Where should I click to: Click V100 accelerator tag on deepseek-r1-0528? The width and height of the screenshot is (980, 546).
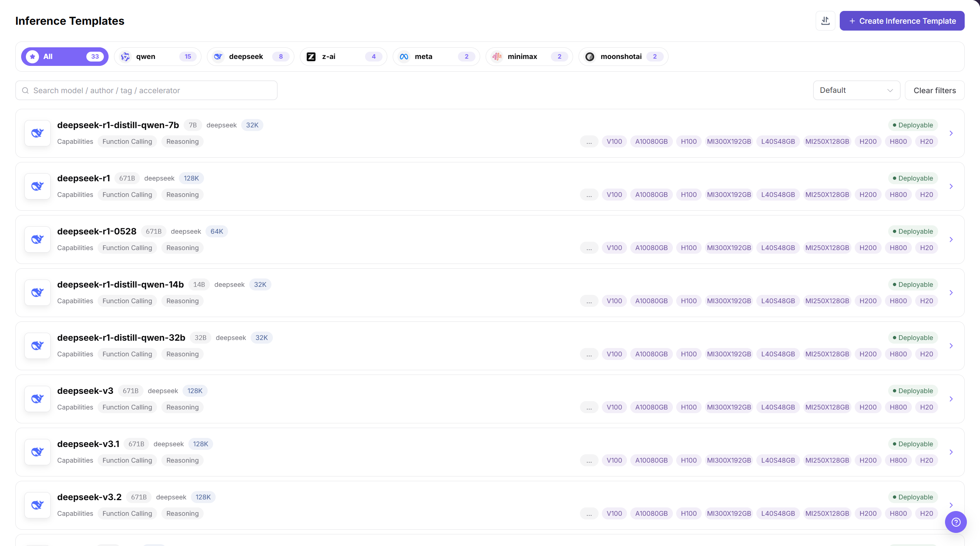[614, 248]
